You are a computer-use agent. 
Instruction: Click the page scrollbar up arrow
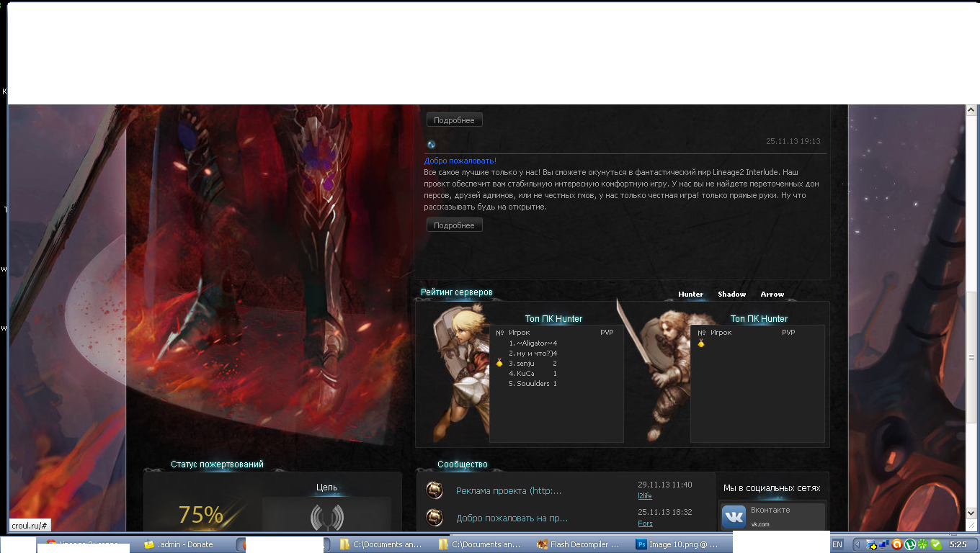971,110
